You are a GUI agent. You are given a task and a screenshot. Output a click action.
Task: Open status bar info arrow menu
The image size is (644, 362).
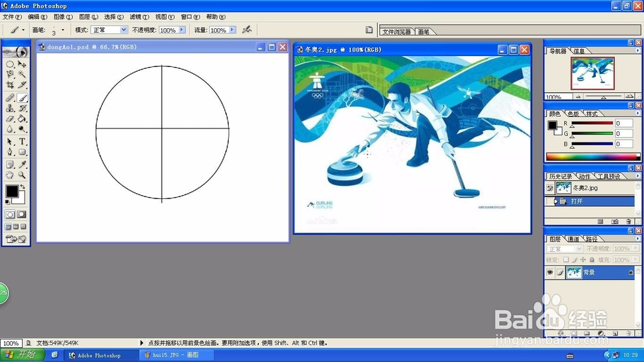point(142,343)
